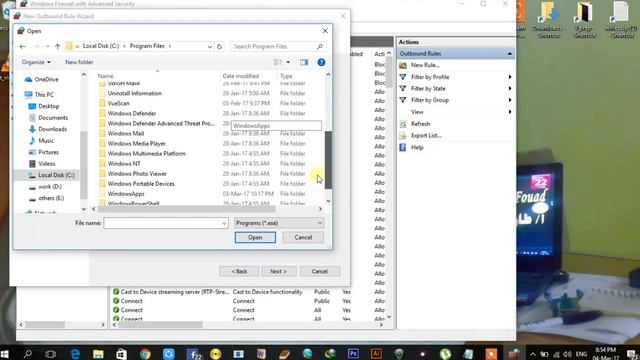Viewport: 640px width, 360px height.
Task: Select Windows Defender Advanced Threat Protection folder
Action: tap(161, 123)
